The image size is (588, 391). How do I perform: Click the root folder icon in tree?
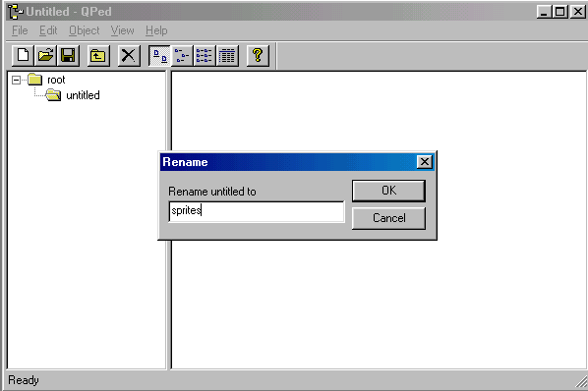34,80
